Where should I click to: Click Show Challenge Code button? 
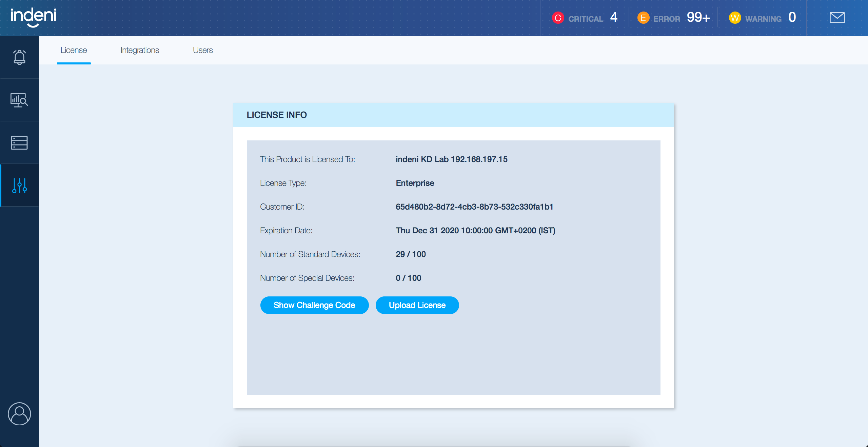tap(314, 305)
